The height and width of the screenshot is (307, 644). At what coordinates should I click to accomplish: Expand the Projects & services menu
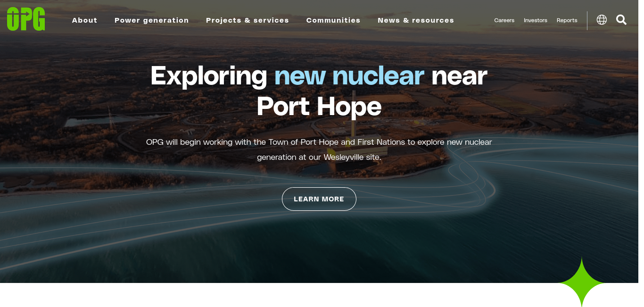point(248,20)
